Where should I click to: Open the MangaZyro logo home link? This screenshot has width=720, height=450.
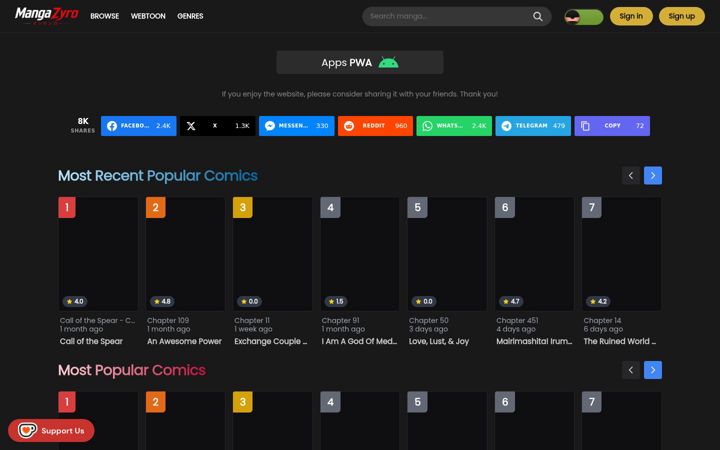46,16
